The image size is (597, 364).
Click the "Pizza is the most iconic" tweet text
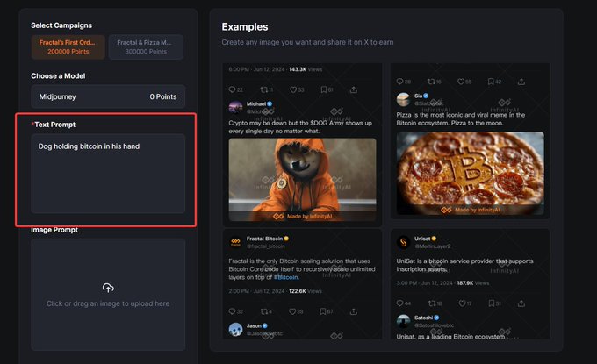(x=461, y=118)
